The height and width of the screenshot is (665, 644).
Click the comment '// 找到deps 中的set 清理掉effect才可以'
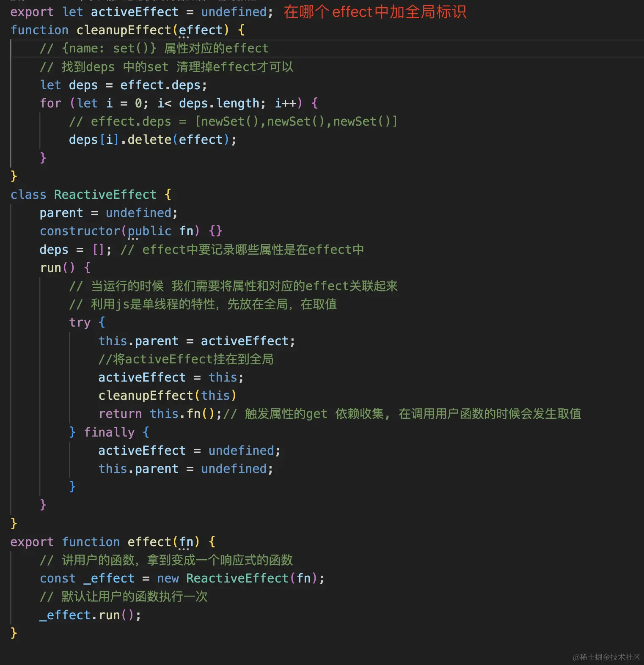coord(166,67)
